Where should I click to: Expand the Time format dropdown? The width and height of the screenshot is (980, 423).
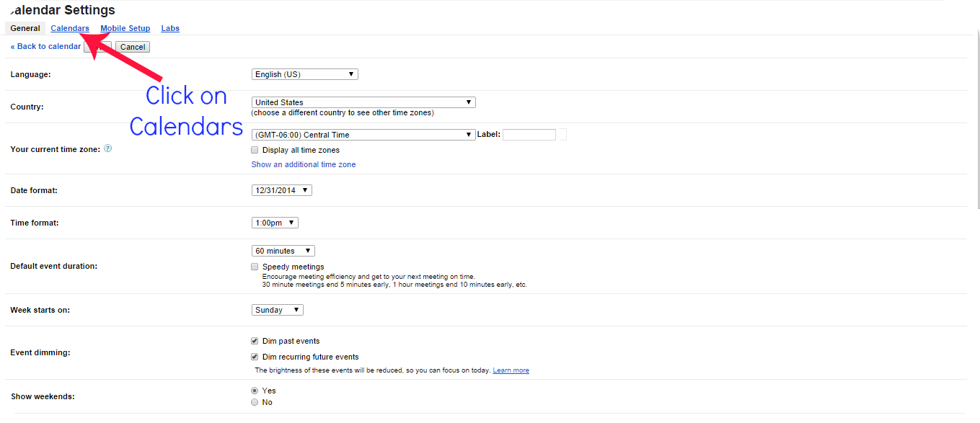pos(275,223)
